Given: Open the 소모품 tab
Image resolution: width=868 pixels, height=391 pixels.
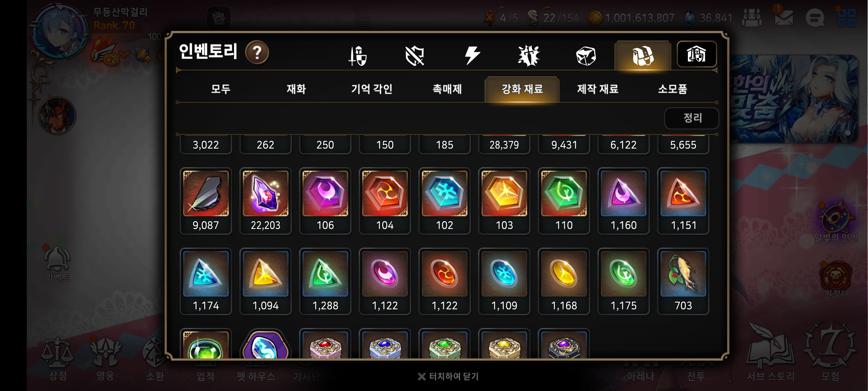Looking at the screenshot, I should click(x=673, y=89).
